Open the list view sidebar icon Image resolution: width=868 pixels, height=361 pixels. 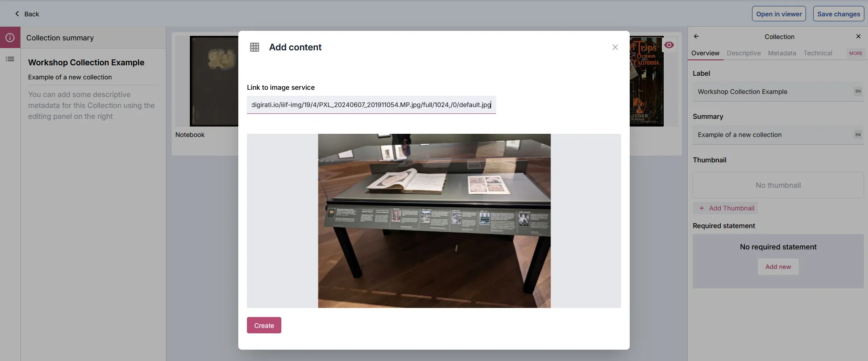[10, 59]
